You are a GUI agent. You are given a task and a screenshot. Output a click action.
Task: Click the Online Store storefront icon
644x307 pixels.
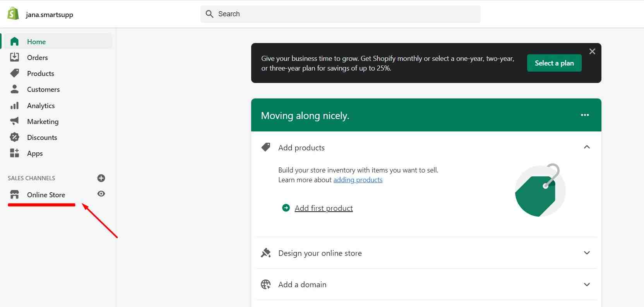[14, 195]
